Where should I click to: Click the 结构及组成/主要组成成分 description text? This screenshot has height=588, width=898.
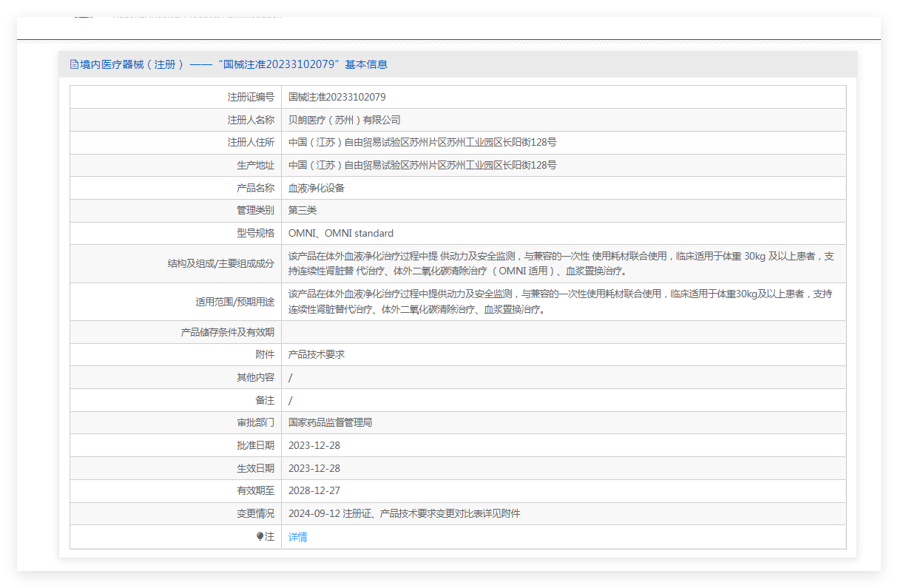point(561,263)
